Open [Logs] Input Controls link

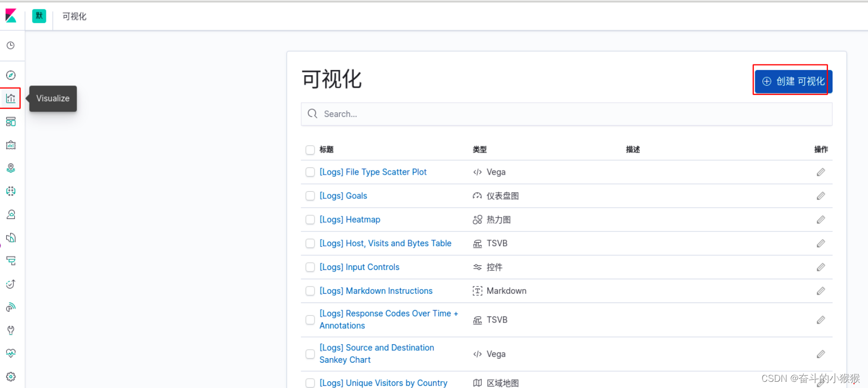point(359,267)
